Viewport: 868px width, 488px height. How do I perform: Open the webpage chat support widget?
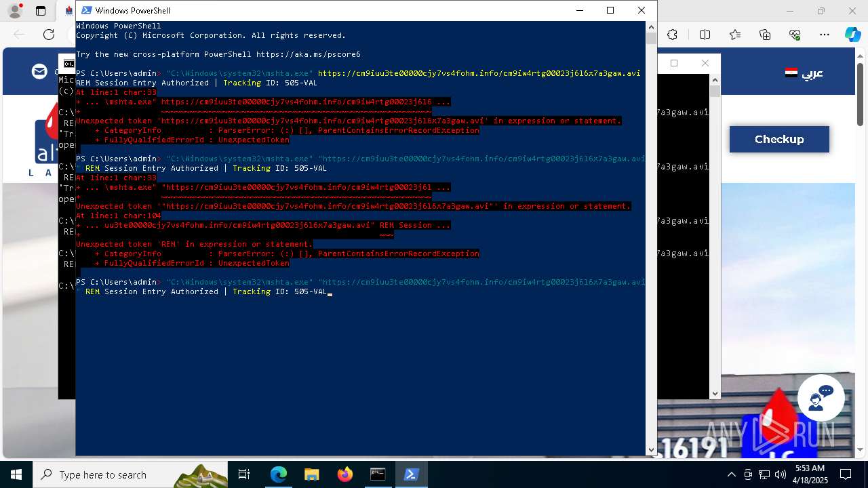(821, 398)
